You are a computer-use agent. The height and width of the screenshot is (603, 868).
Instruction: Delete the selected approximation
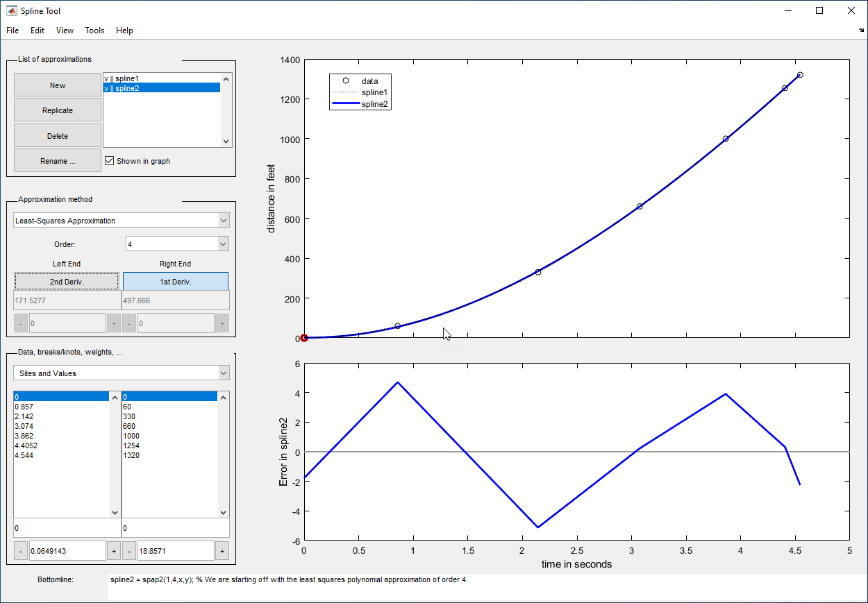pos(58,136)
